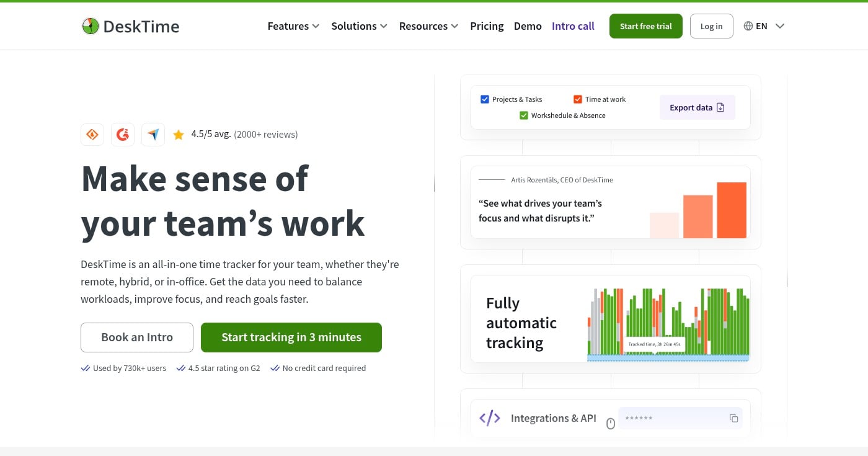Click the Export data download icon

(720, 107)
